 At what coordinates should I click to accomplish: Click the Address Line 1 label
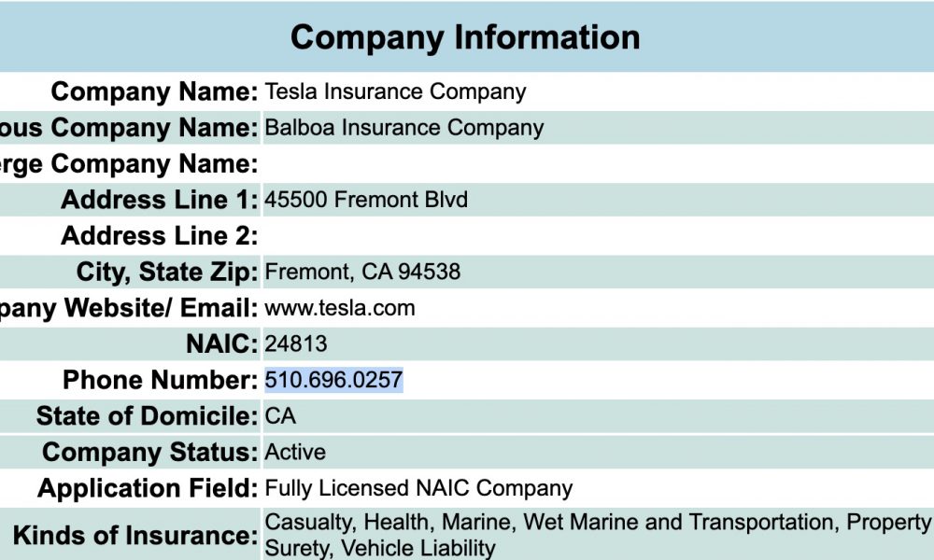[x=160, y=200]
